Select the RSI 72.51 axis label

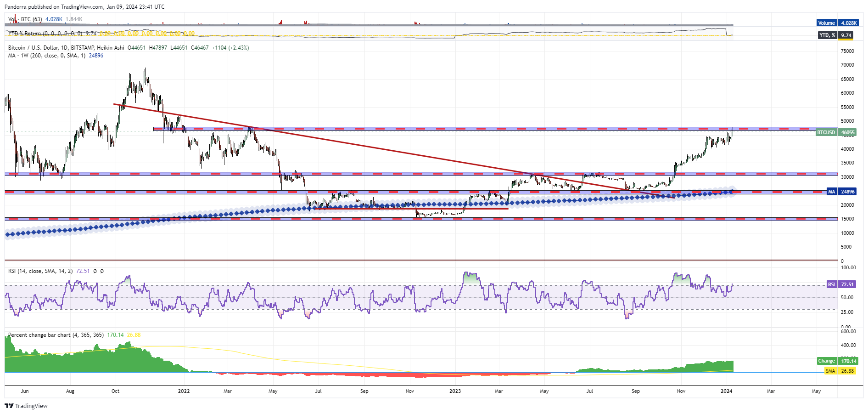[841, 284]
